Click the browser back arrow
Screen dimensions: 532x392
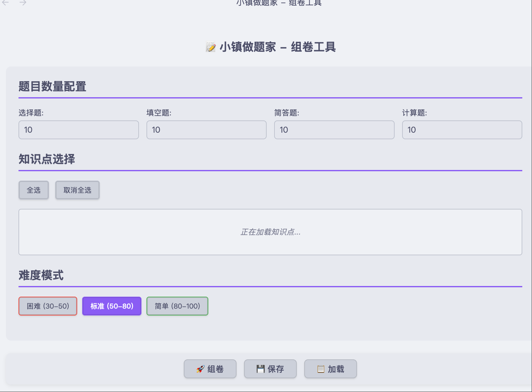coord(5,3)
